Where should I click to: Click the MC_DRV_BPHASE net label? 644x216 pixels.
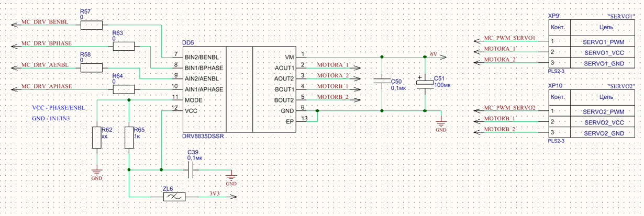(x=46, y=43)
